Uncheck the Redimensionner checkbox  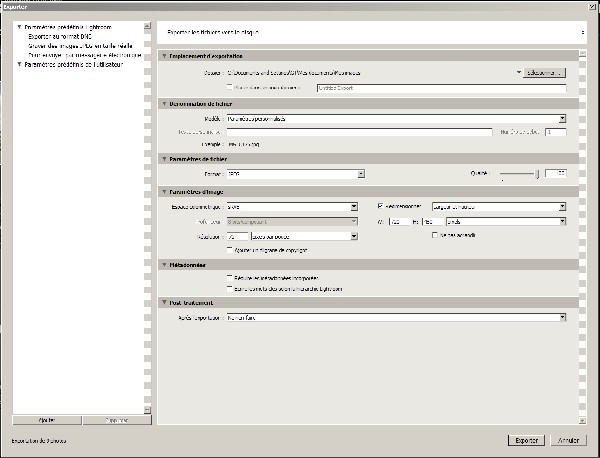(380, 206)
